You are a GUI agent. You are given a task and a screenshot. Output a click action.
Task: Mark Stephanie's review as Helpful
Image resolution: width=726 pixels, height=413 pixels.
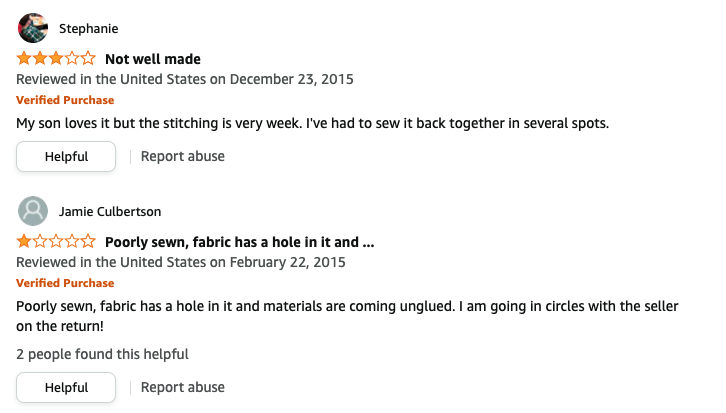pyautogui.click(x=66, y=157)
